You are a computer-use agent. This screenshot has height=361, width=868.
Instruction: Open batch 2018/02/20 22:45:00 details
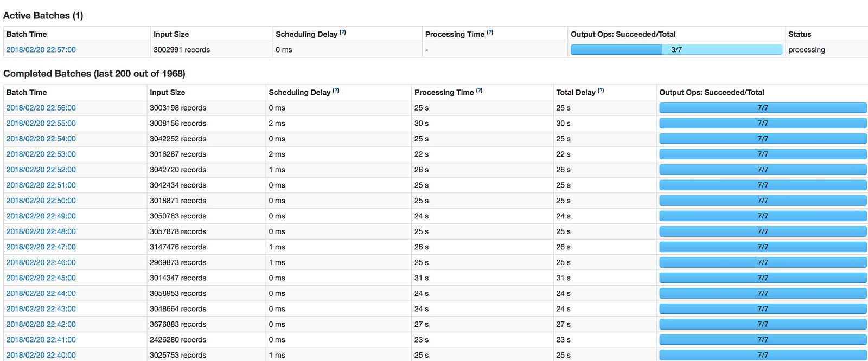pyautogui.click(x=41, y=278)
